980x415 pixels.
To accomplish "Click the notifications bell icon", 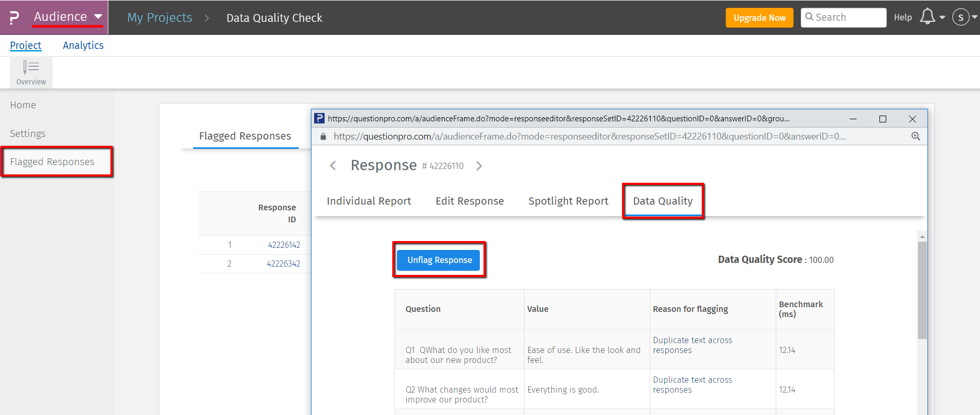I will 927,17.
